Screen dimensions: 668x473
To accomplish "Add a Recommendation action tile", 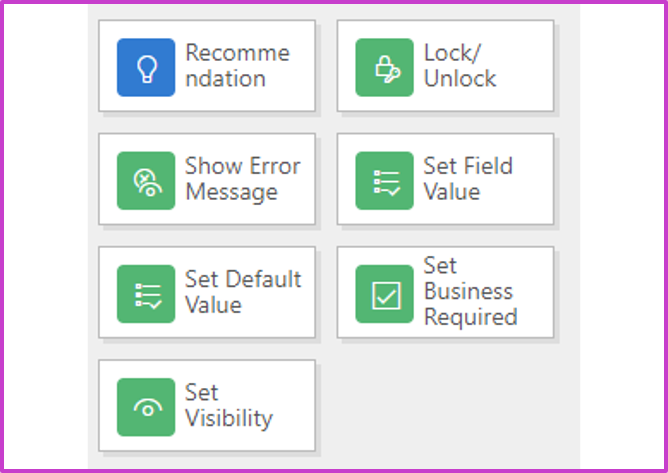I will point(207,66).
